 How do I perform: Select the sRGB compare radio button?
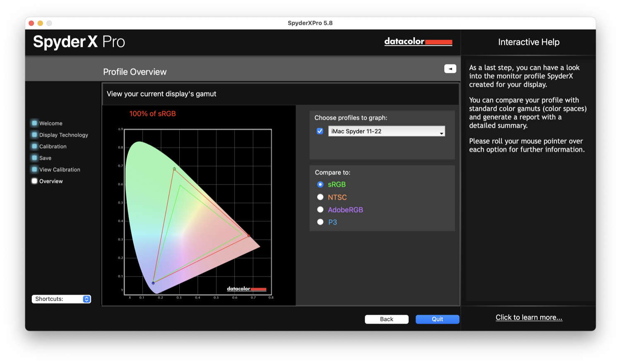320,184
